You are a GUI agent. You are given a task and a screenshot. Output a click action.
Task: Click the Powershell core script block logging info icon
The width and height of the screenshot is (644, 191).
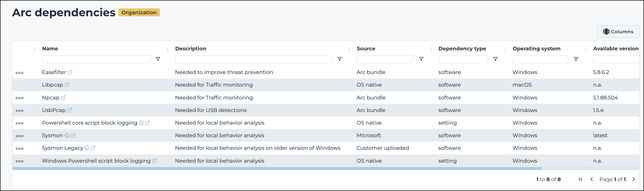click(x=141, y=123)
